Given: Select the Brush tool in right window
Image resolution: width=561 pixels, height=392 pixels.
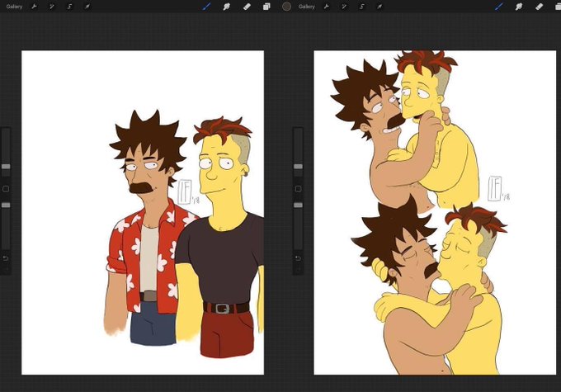Looking at the screenshot, I should (499, 7).
